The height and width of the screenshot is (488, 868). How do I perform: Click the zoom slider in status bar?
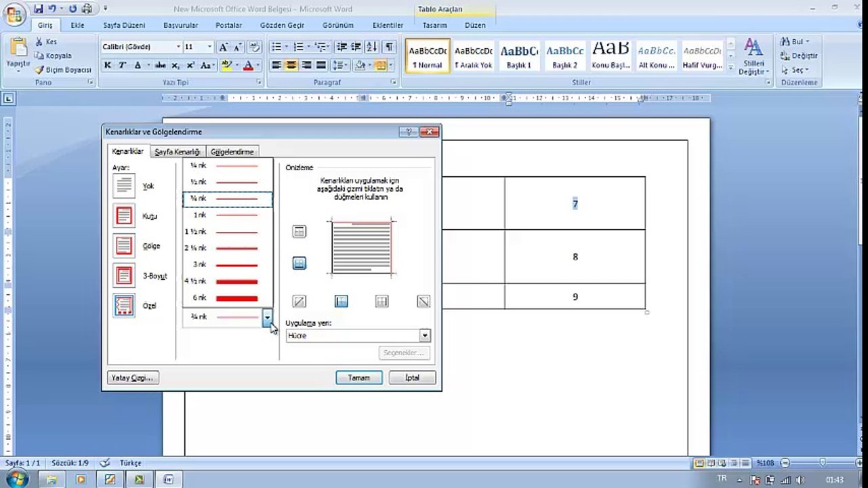pos(821,463)
